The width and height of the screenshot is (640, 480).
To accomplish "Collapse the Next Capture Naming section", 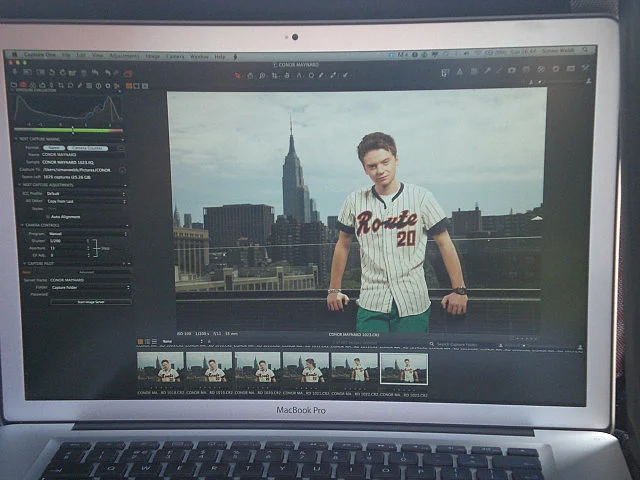I will 17,139.
